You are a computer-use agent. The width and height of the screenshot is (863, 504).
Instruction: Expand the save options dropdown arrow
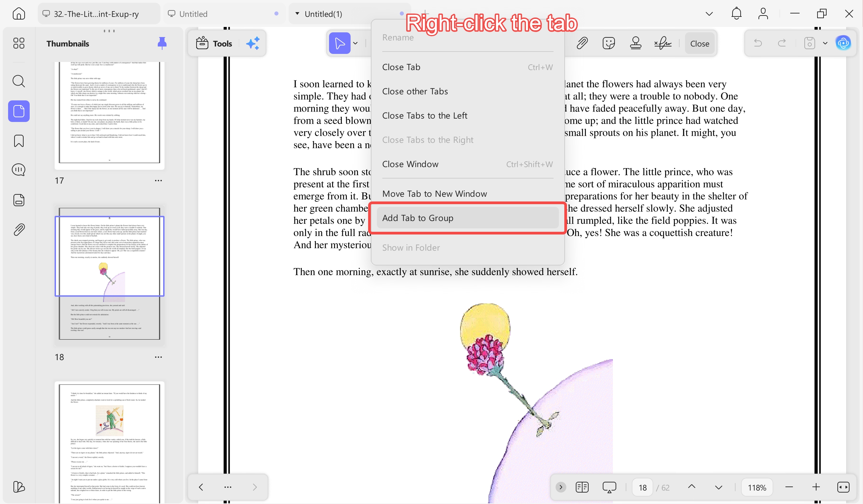pyautogui.click(x=825, y=43)
